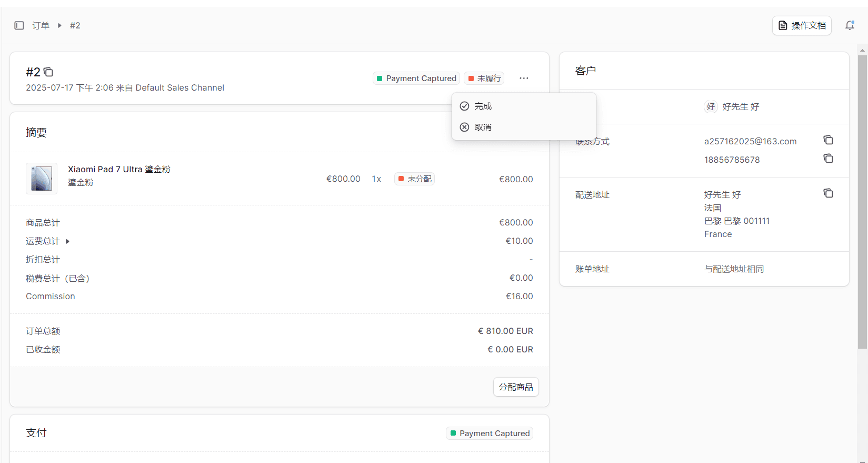The width and height of the screenshot is (868, 463).
Task: Click the page vertical scrollbar
Action: (x=862, y=211)
